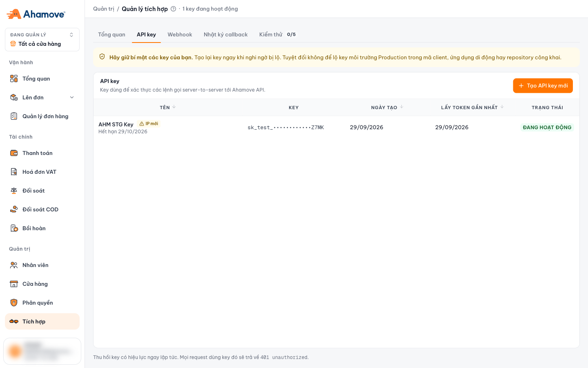
Task: Open Đối soát COD hand-coin icon
Action: click(x=14, y=209)
